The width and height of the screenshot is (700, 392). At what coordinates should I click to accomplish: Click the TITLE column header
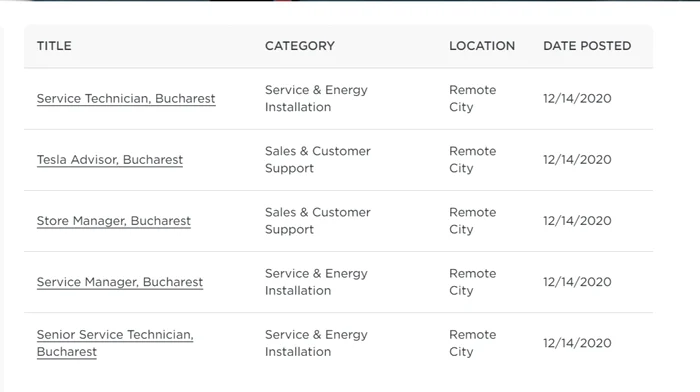coord(54,46)
